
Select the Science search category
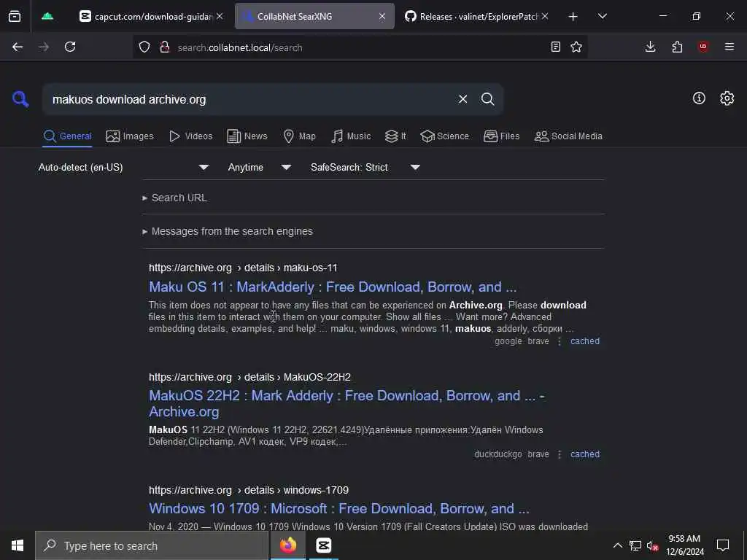[x=444, y=136]
